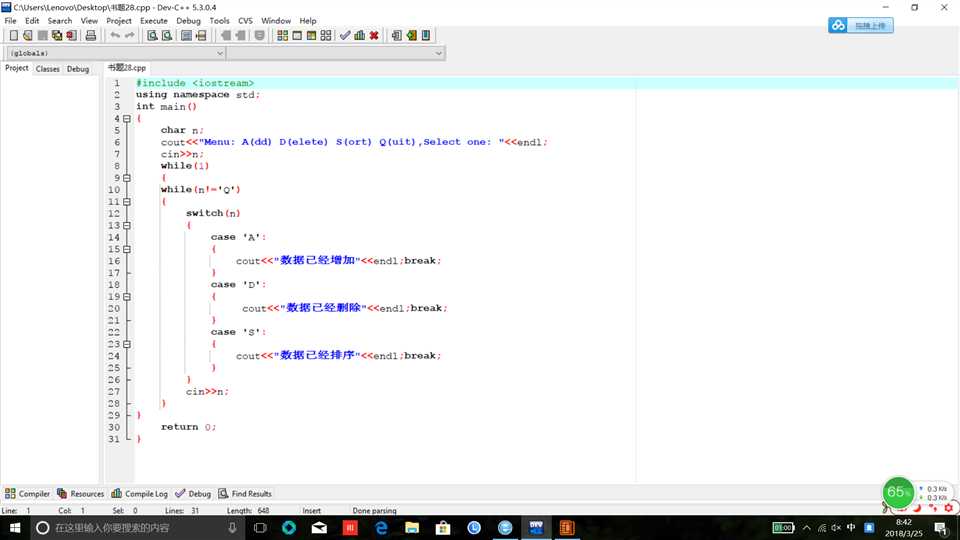The width and height of the screenshot is (960, 540).
Task: Collapse the fold marker on line 9
Action: 127,178
